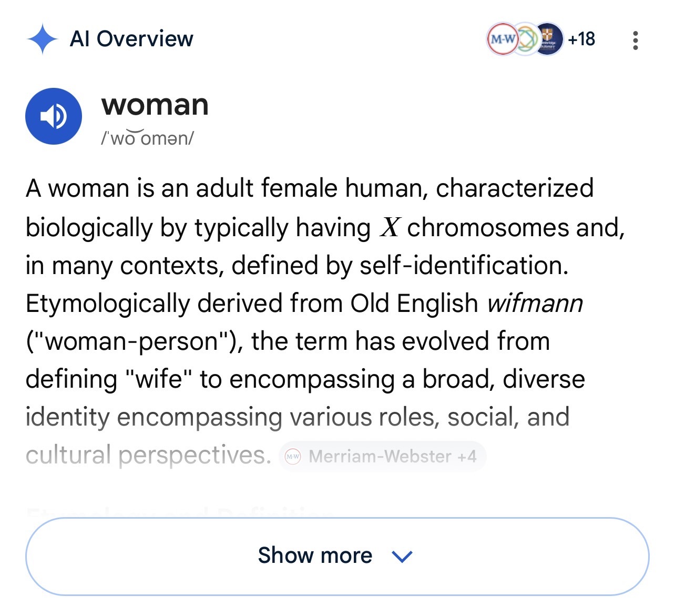Click the AI Overview heading text
Screen dimensions: 675x616
(x=131, y=39)
